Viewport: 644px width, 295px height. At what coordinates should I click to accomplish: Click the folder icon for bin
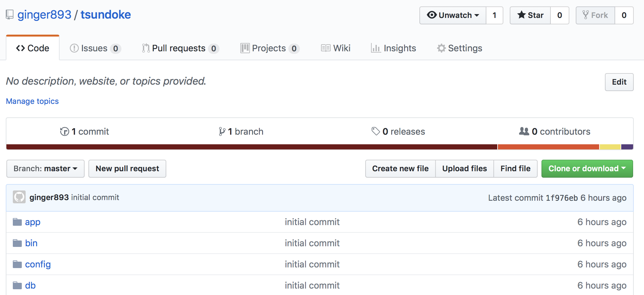pyautogui.click(x=17, y=243)
